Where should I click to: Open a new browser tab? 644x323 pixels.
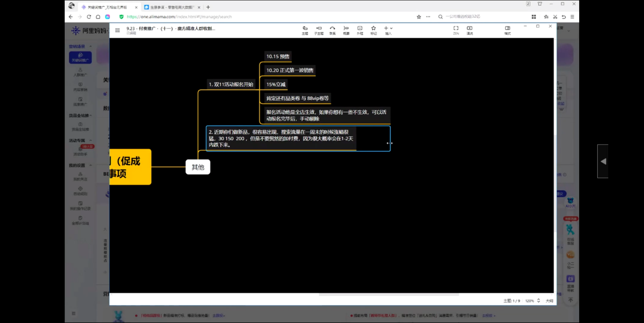click(x=208, y=7)
